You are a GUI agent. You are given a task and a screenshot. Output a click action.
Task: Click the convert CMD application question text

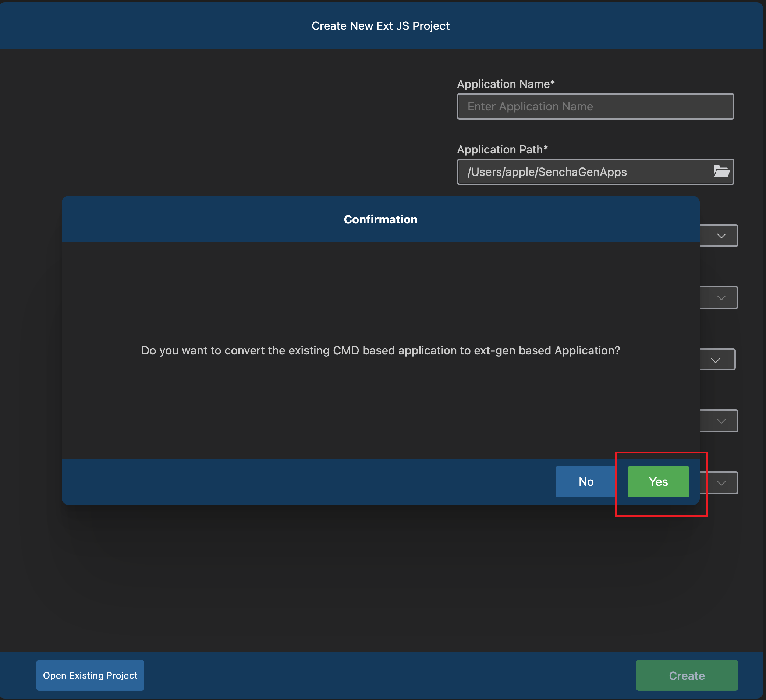380,350
